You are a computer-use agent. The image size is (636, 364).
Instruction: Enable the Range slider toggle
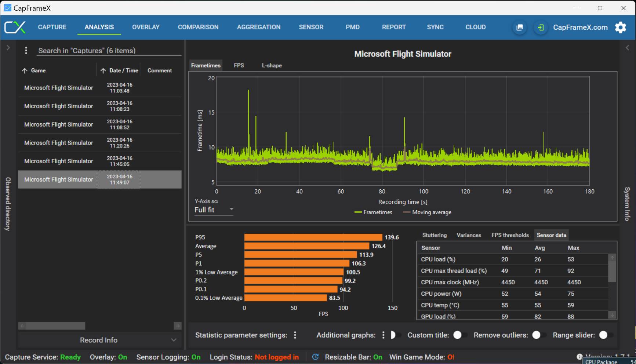click(x=606, y=335)
